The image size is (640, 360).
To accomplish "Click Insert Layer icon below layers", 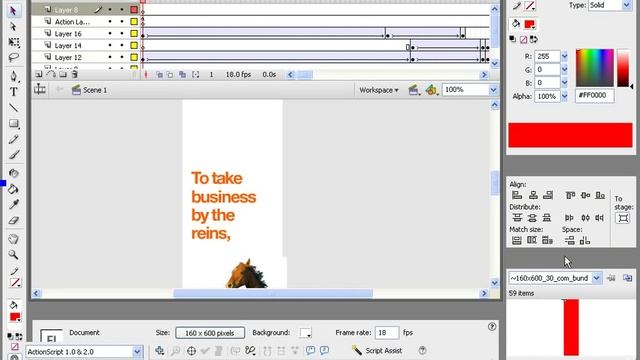I will [38, 74].
